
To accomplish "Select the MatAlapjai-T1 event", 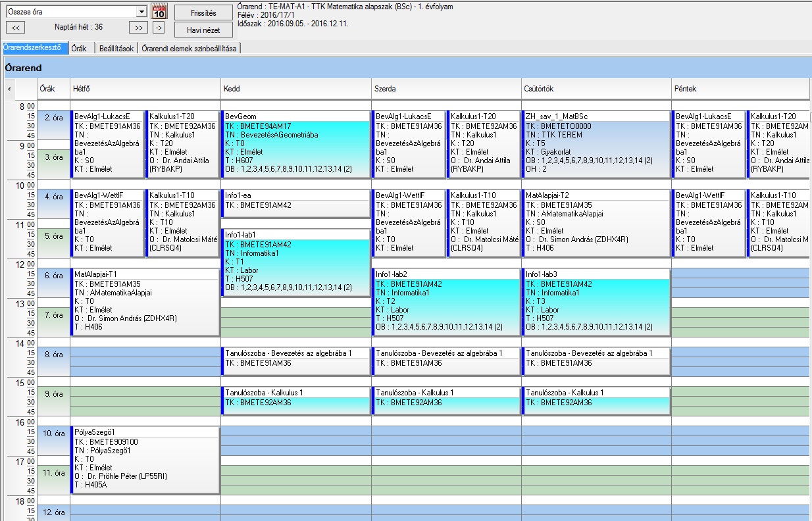I will pyautogui.click(x=145, y=302).
